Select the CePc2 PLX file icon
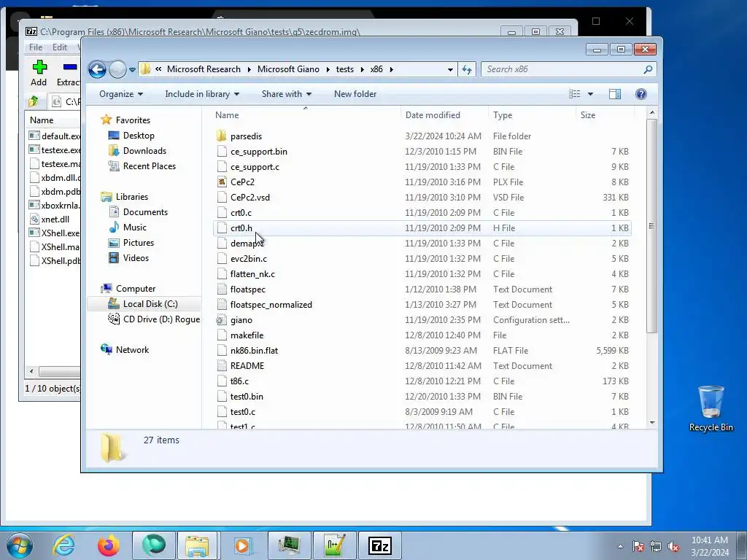The width and height of the screenshot is (747, 560). [222, 182]
